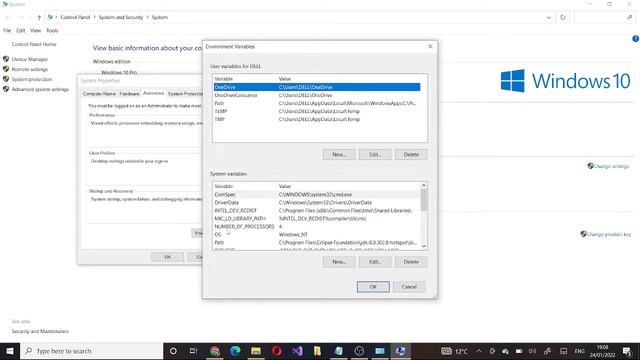The width and height of the screenshot is (640, 360).
Task: Open the Tools menu
Action: tap(52, 31)
